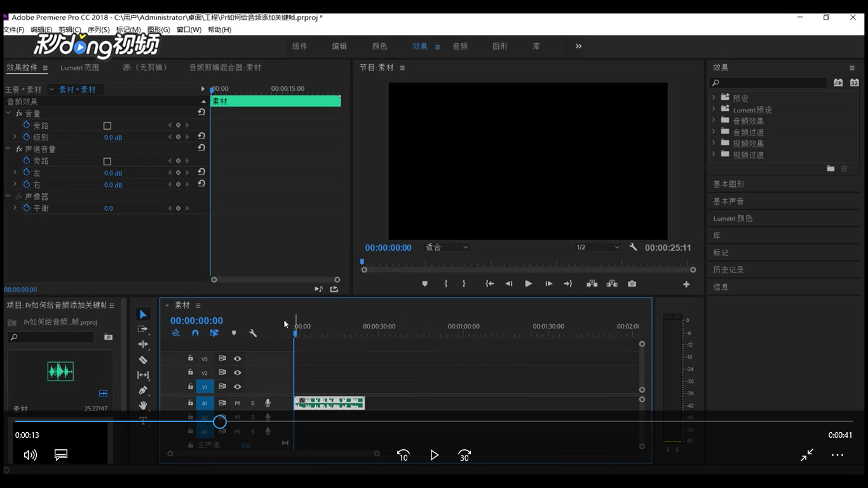
Task: Reset the 级别 parameter
Action: pos(201,136)
